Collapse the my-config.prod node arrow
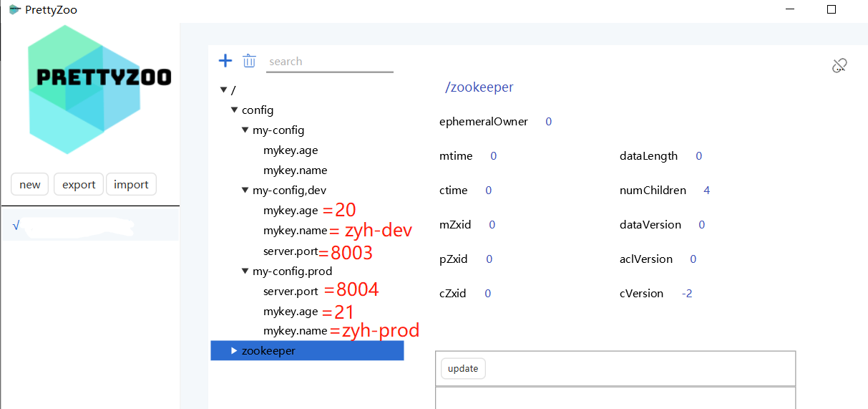The width and height of the screenshot is (868, 409). [x=245, y=271]
